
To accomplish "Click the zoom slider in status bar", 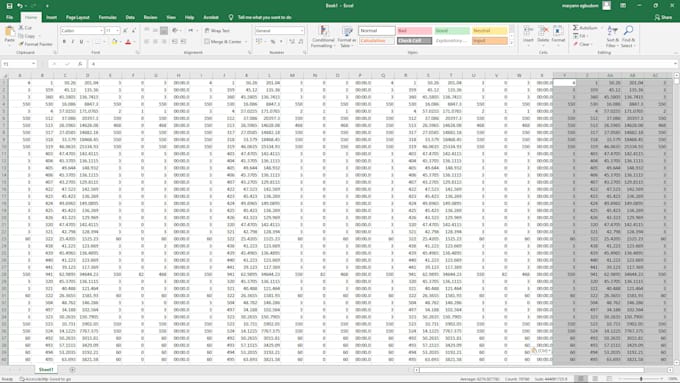I will [x=641, y=379].
